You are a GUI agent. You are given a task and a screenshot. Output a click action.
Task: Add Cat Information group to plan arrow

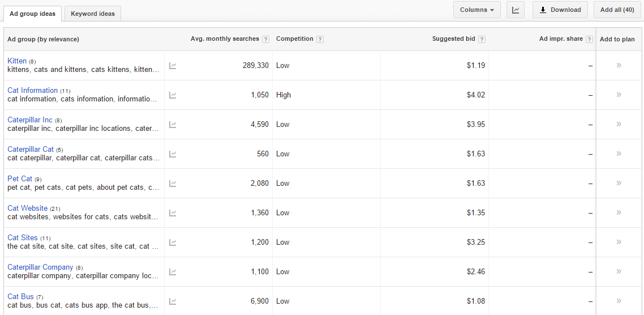tap(619, 95)
